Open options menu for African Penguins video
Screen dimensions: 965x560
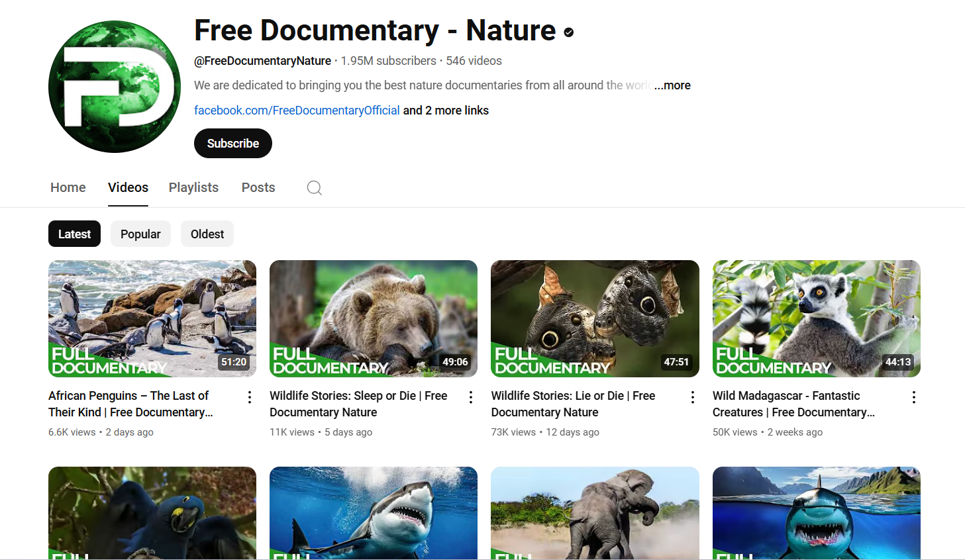click(x=250, y=397)
